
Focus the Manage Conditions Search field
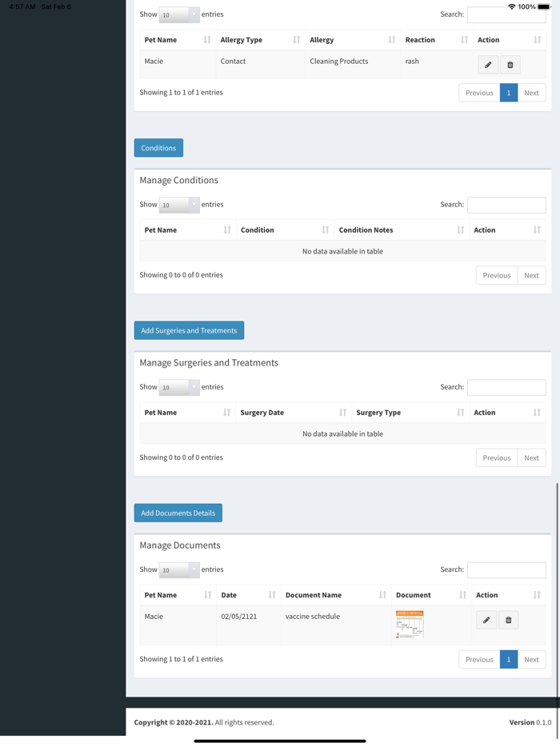[x=506, y=205]
